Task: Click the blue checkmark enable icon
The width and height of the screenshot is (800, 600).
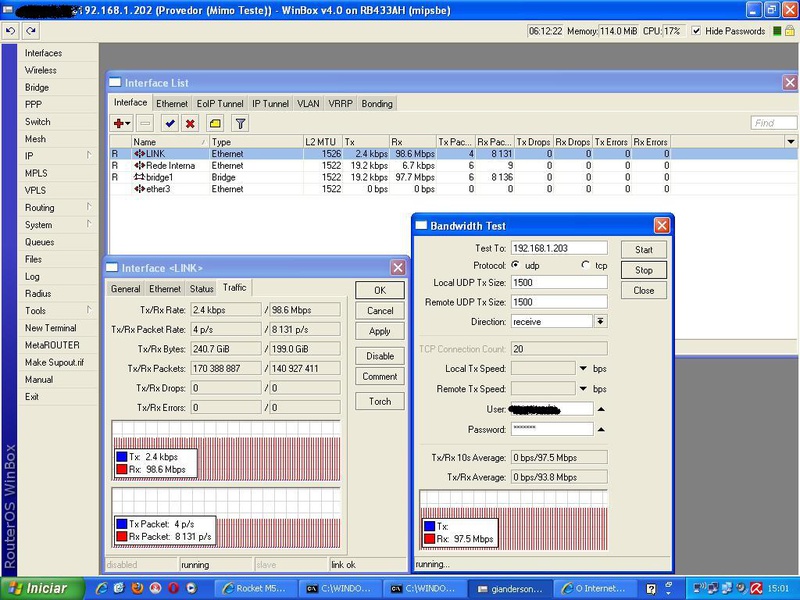Action: tap(170, 123)
